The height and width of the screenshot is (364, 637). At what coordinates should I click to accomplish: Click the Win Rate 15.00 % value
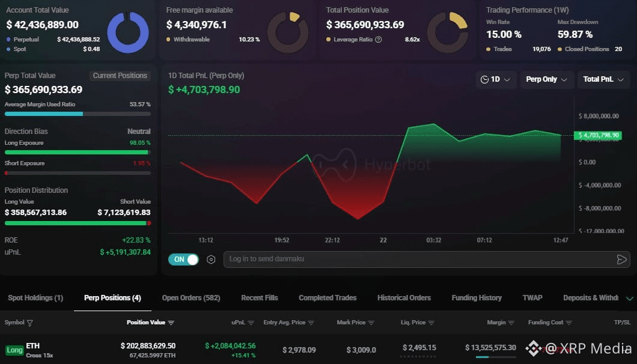click(x=504, y=34)
